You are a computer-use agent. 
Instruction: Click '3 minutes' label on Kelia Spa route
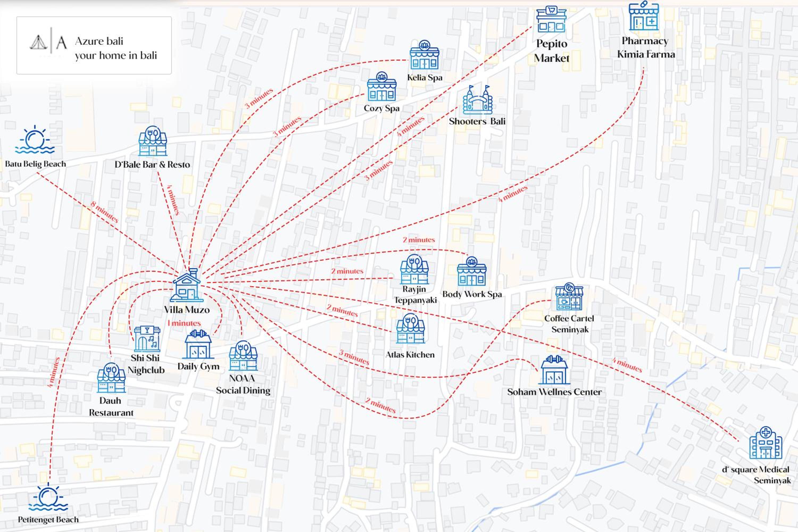pyautogui.click(x=259, y=98)
